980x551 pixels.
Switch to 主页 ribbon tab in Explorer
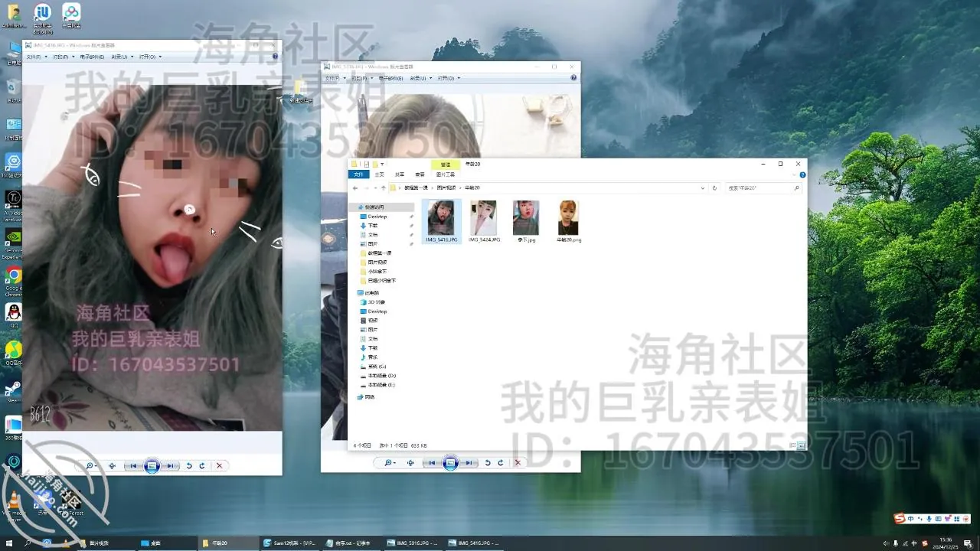[x=378, y=174]
